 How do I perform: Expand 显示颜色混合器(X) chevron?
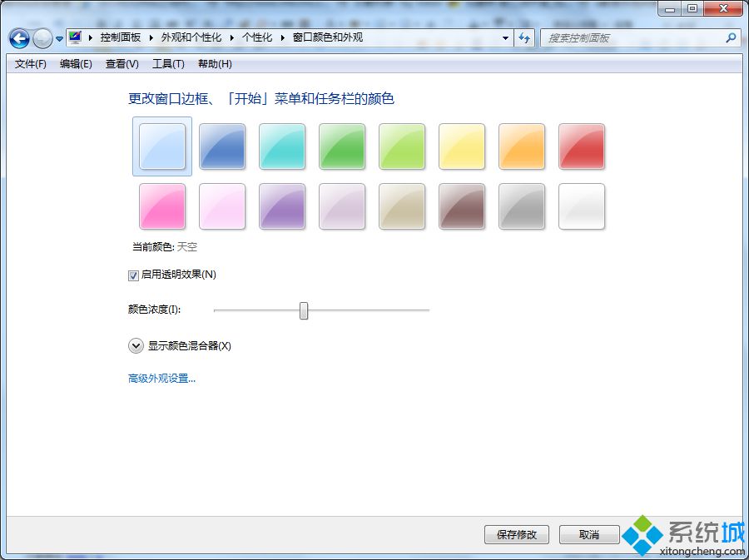[x=136, y=345]
